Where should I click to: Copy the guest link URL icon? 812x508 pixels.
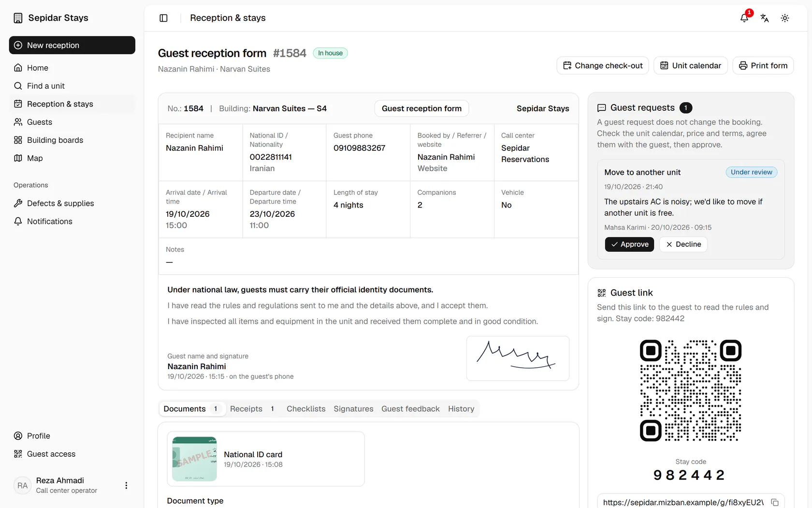coord(775,502)
